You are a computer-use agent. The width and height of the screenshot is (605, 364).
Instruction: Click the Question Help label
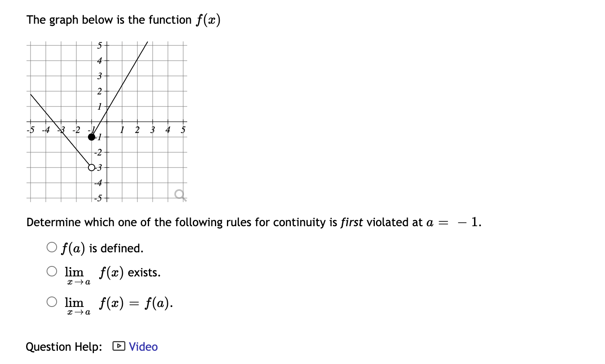pos(63,346)
